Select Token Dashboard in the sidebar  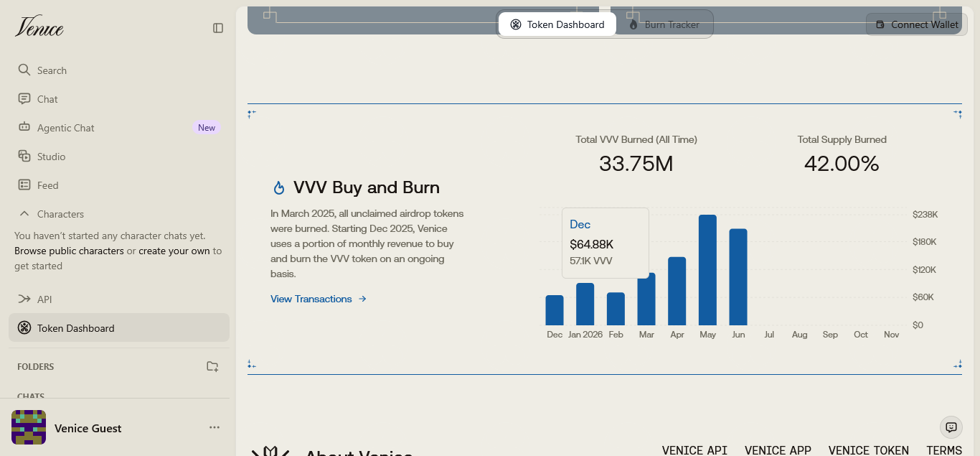point(119,328)
